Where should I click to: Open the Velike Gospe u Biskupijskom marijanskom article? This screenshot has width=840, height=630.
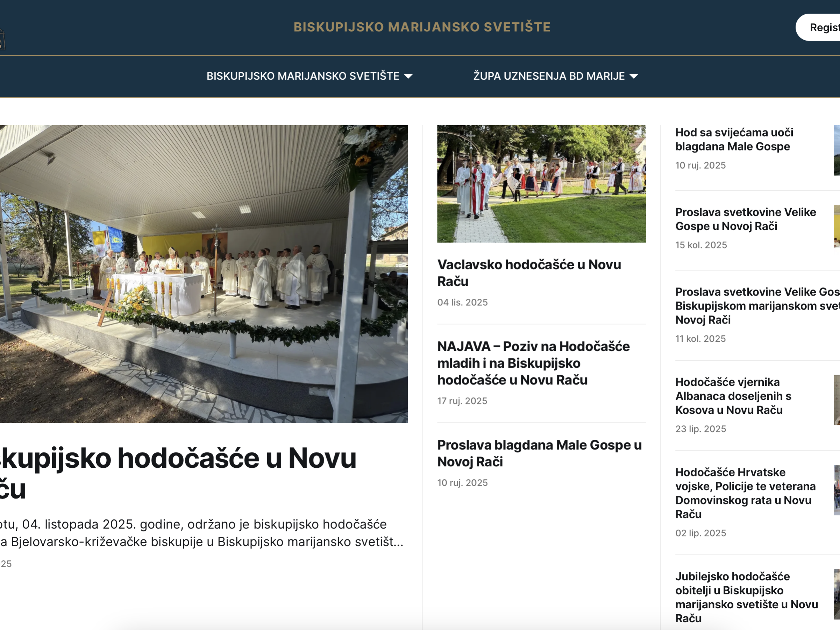pos(756,306)
